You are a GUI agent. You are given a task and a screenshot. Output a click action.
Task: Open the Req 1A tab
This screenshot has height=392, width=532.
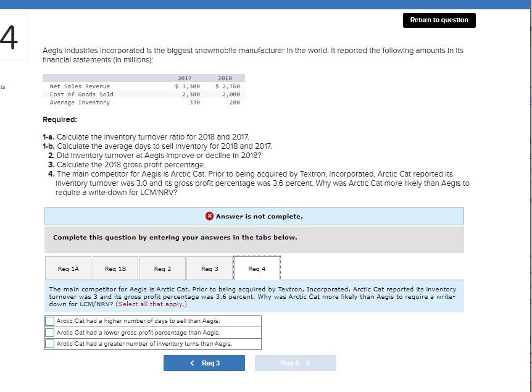(x=68, y=269)
